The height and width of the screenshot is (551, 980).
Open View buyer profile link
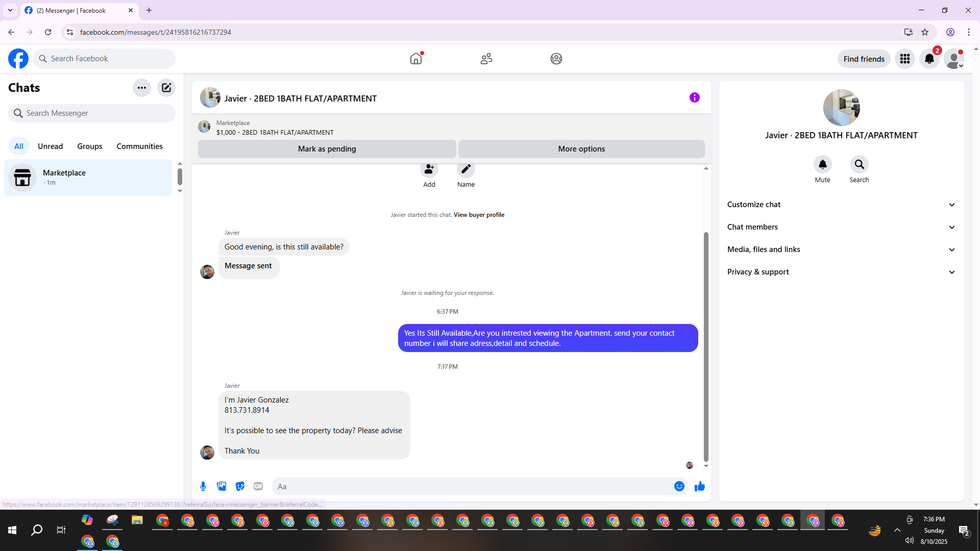pos(479,215)
